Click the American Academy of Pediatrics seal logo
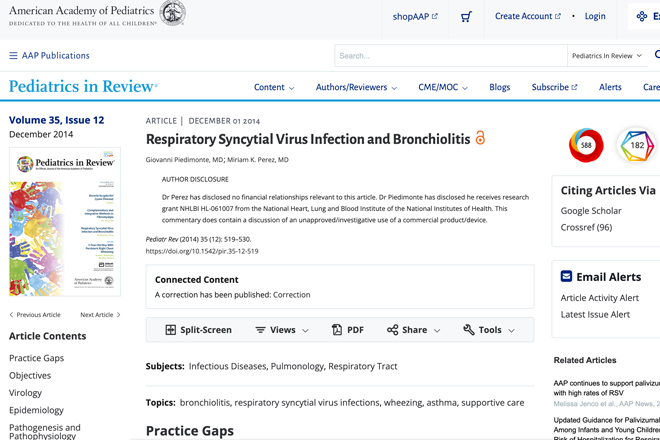The height and width of the screenshot is (440, 660). [173, 13]
